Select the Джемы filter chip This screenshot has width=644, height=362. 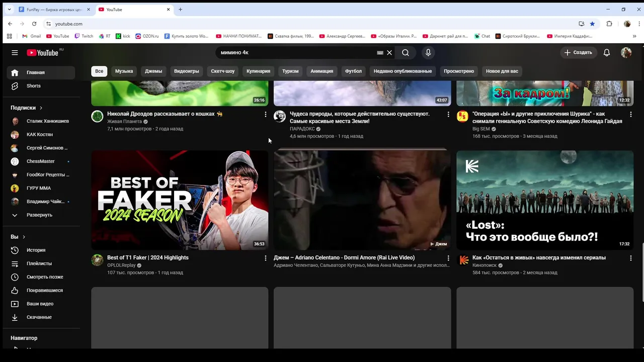tap(153, 71)
